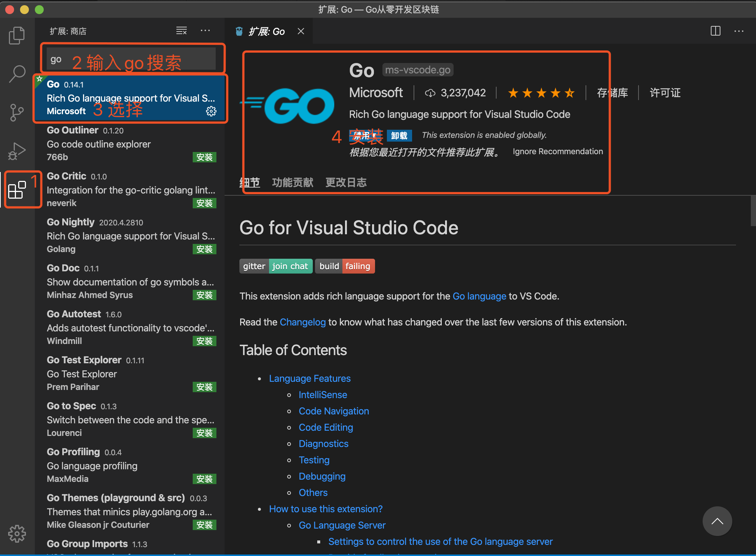The width and height of the screenshot is (756, 556).
Task: Install Go Autotest extension
Action: 205,341
